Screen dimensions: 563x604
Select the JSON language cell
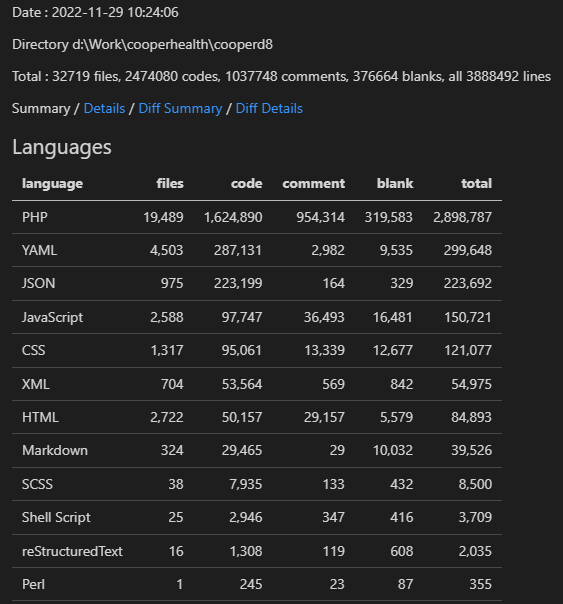click(x=39, y=284)
